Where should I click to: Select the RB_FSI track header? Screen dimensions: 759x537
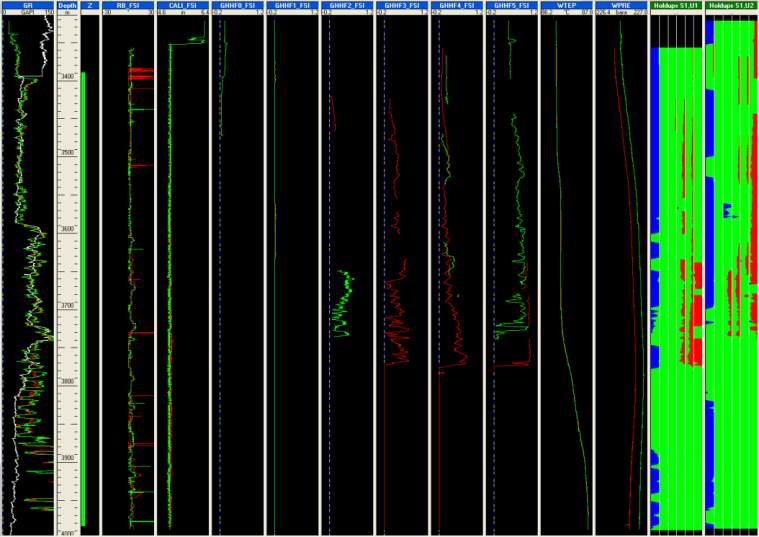[128, 5]
